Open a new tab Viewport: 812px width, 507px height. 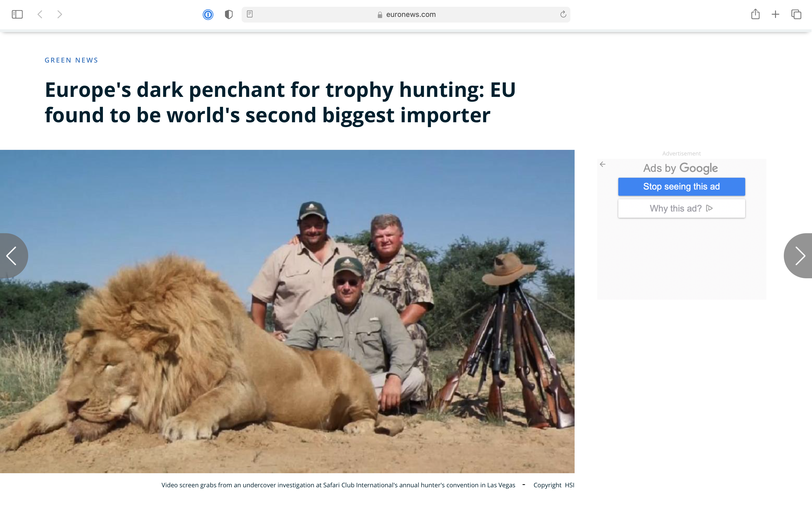pos(775,14)
